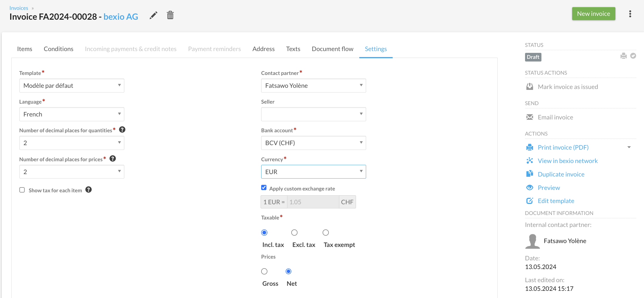This screenshot has width=644, height=298.
Task: Click the eye Preview icon
Action: pyautogui.click(x=530, y=188)
